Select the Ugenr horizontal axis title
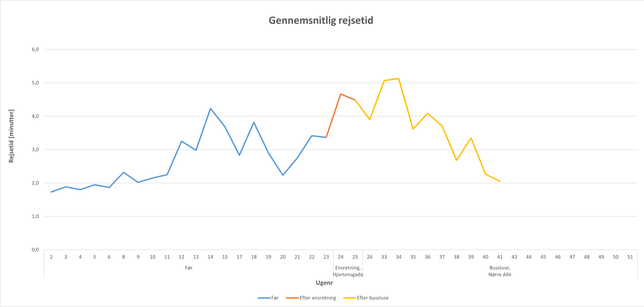 click(x=324, y=283)
